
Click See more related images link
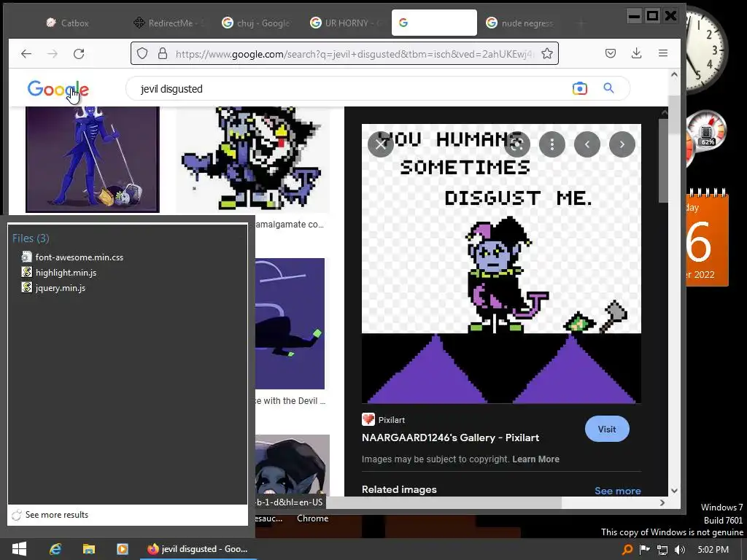(x=617, y=491)
